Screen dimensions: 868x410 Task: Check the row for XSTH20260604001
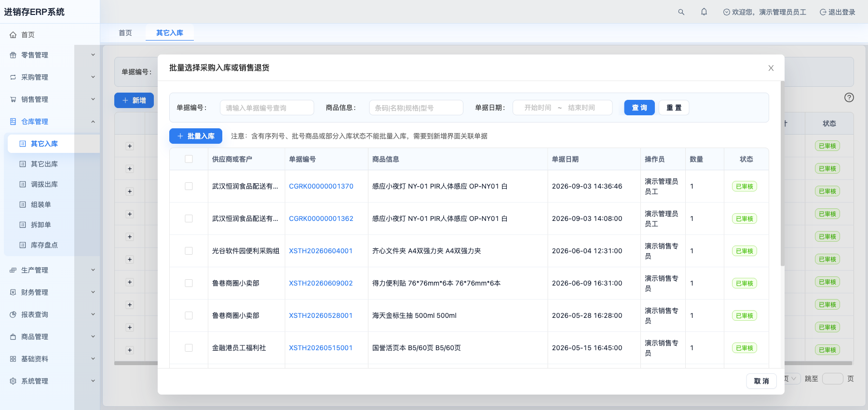189,251
